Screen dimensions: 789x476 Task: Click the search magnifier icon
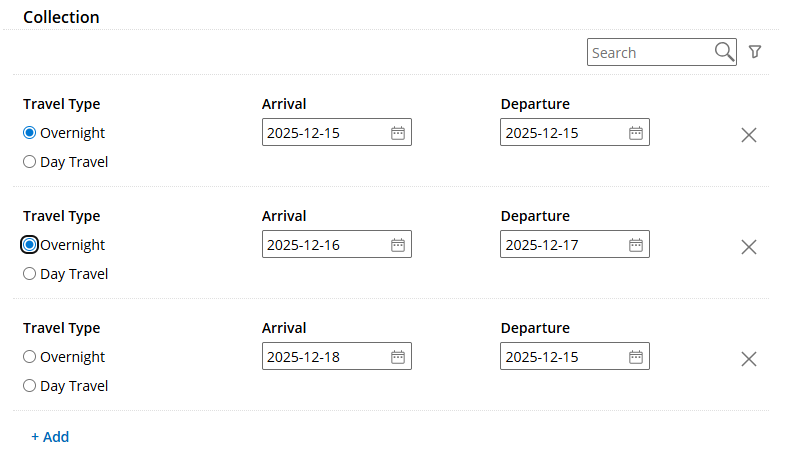click(x=724, y=52)
